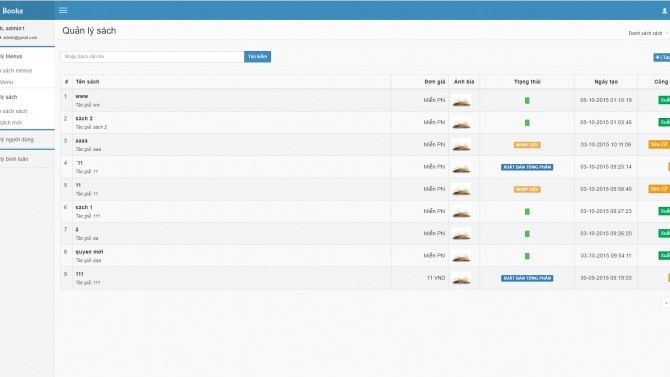Select the book title sách 1
670x377 pixels.
84,207
